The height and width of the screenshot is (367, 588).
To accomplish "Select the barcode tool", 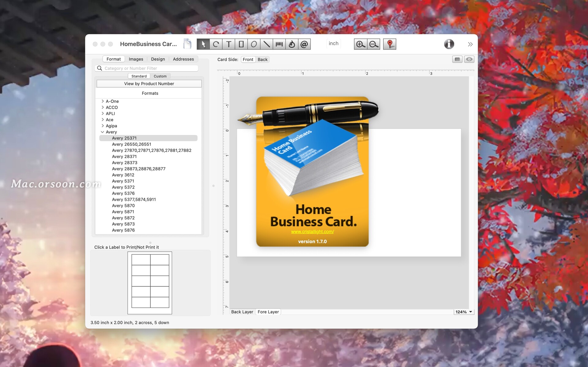I will (x=279, y=44).
